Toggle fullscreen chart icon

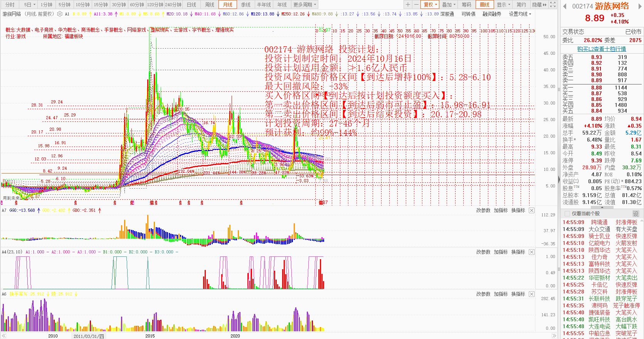click(x=553, y=5)
